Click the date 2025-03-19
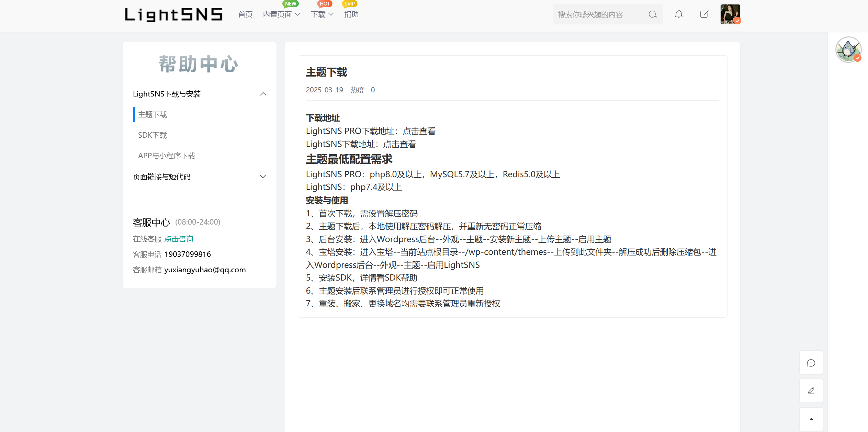Viewport: 868px width, 432px height. [x=324, y=90]
